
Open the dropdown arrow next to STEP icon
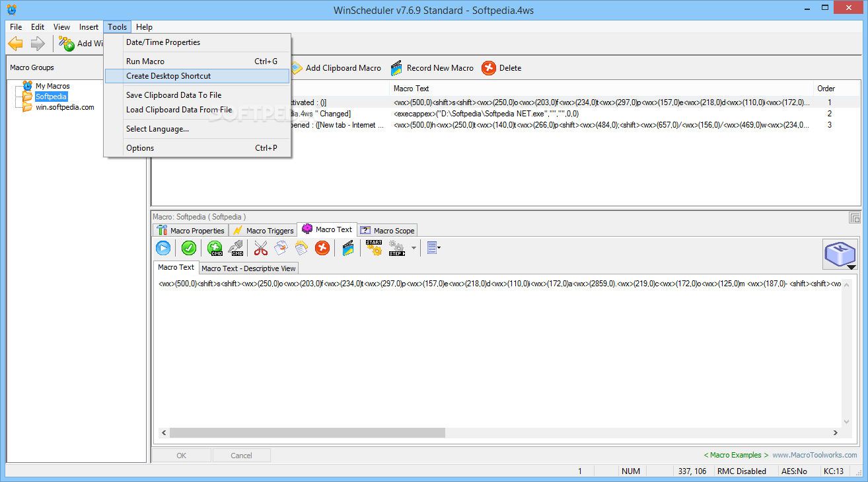[x=414, y=248]
